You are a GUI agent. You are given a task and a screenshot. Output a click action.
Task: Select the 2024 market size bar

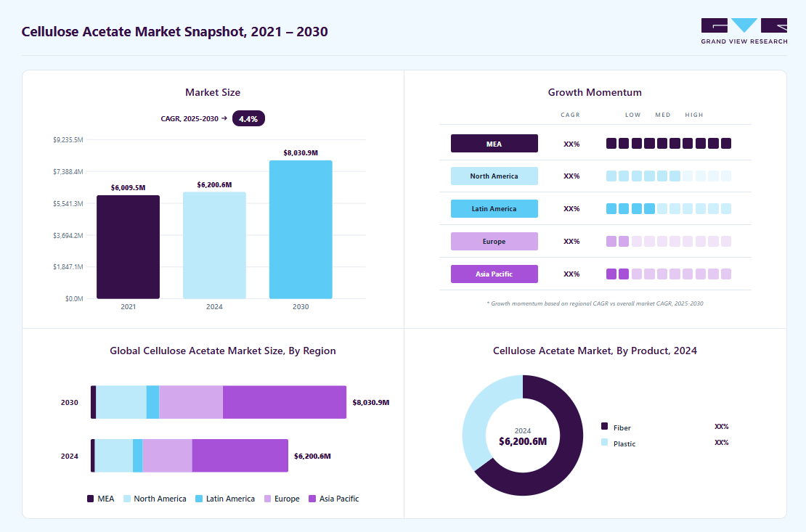point(214,245)
